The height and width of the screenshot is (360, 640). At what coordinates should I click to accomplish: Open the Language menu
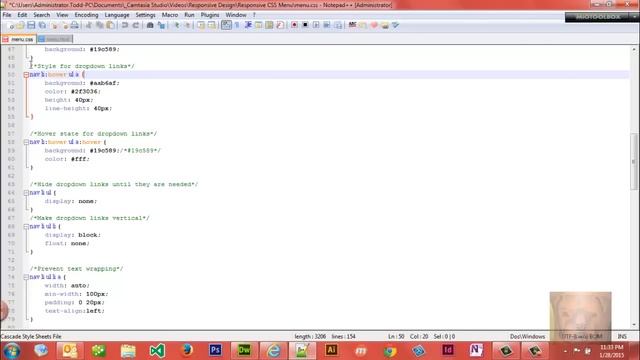pyautogui.click(x=117, y=15)
